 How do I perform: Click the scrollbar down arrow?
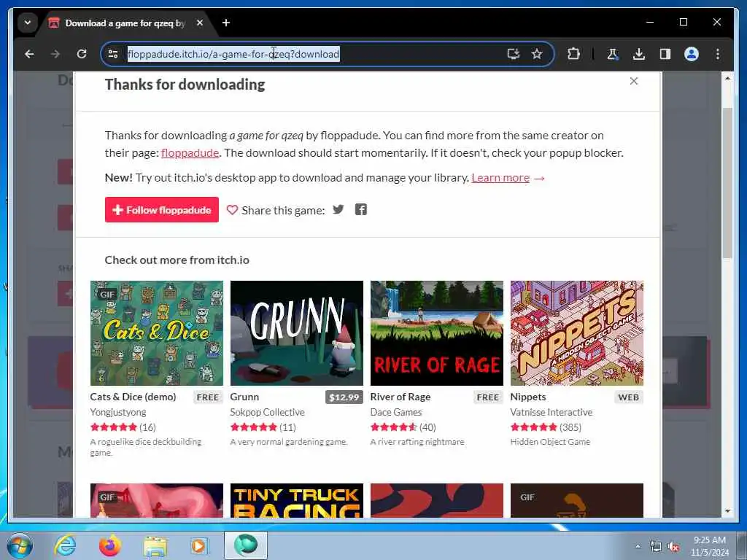point(727,511)
